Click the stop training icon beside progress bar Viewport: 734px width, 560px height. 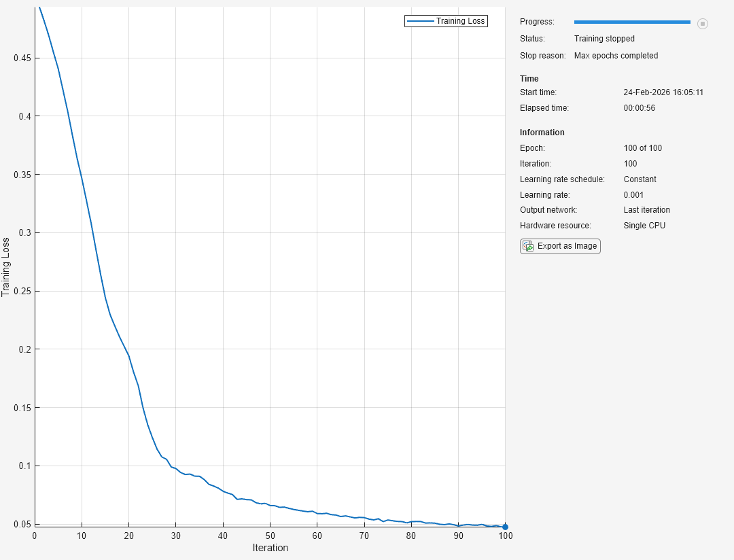[x=702, y=23]
